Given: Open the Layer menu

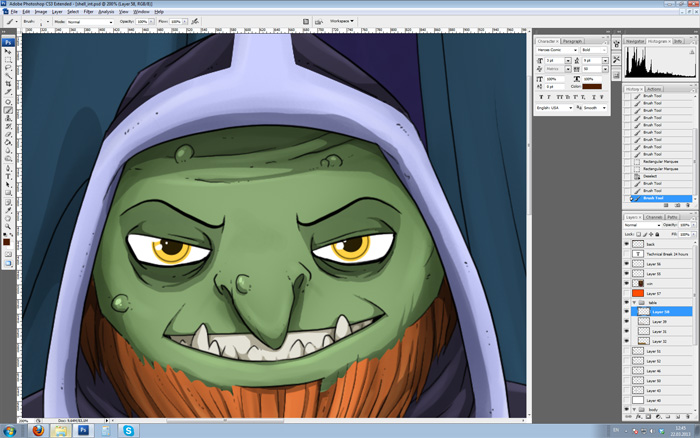Looking at the screenshot, I should click(x=57, y=12).
